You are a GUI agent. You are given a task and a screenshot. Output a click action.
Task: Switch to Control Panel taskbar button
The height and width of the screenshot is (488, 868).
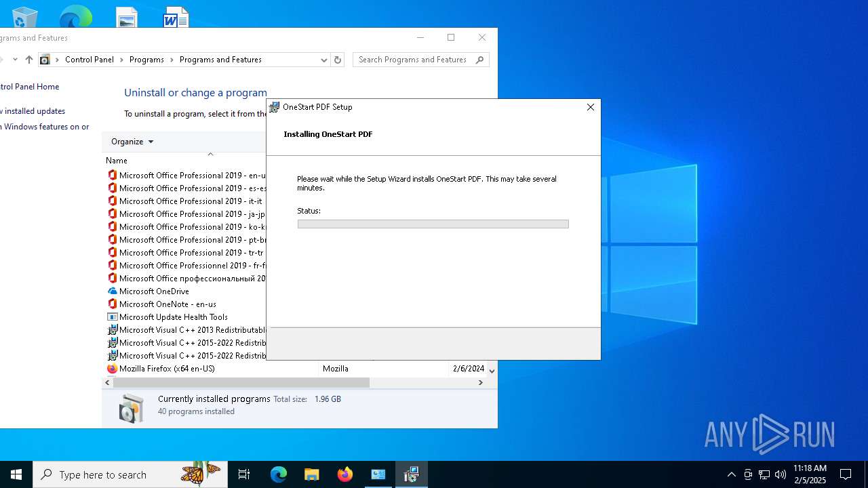pos(378,474)
